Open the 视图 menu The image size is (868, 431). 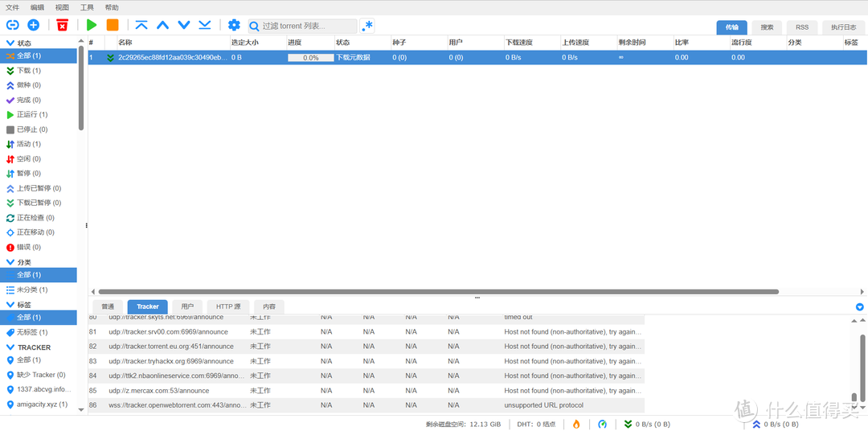[x=62, y=8]
